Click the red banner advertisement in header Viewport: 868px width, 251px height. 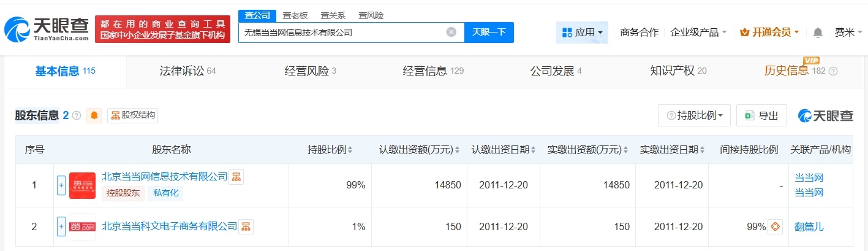pyautogui.click(x=162, y=29)
